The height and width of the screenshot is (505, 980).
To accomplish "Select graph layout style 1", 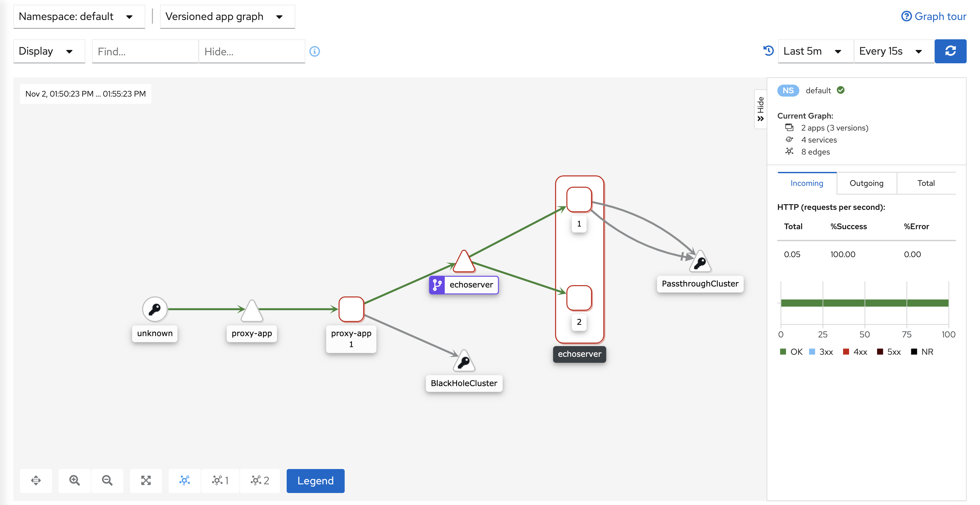I will pos(220,481).
